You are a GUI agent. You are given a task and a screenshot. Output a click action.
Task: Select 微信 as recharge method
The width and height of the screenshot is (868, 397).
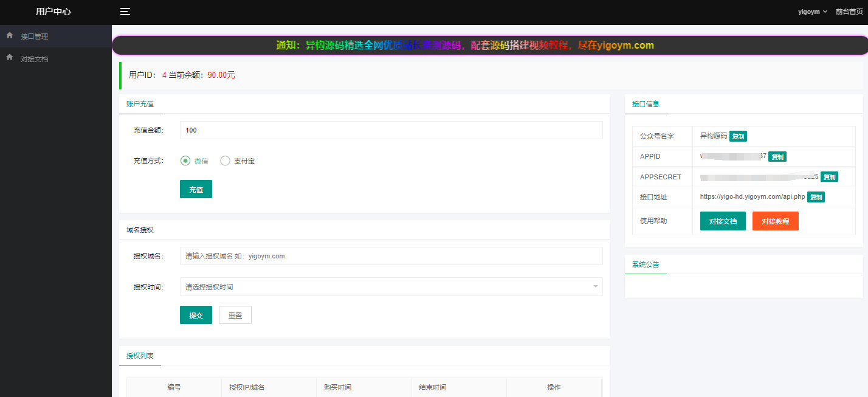point(186,161)
